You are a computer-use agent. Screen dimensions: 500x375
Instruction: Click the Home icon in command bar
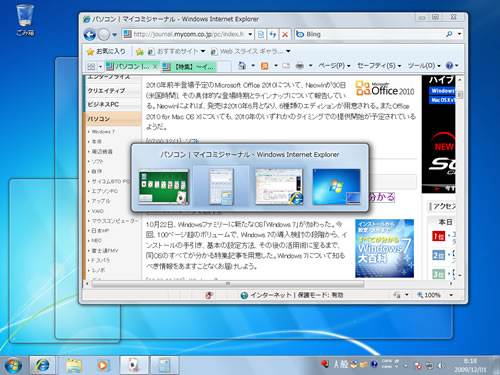point(242,66)
